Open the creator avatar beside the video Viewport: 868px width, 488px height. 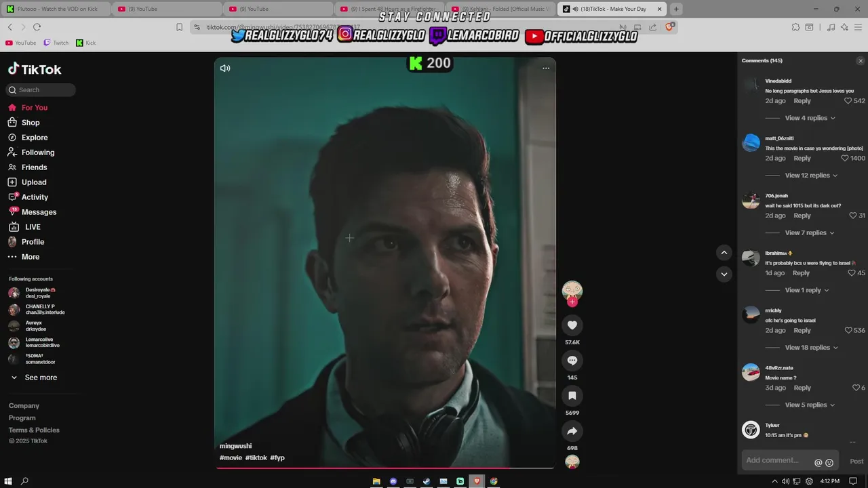[x=572, y=291]
